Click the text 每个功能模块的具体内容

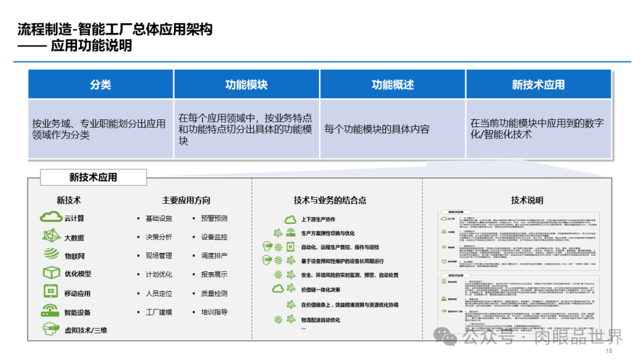click(377, 129)
